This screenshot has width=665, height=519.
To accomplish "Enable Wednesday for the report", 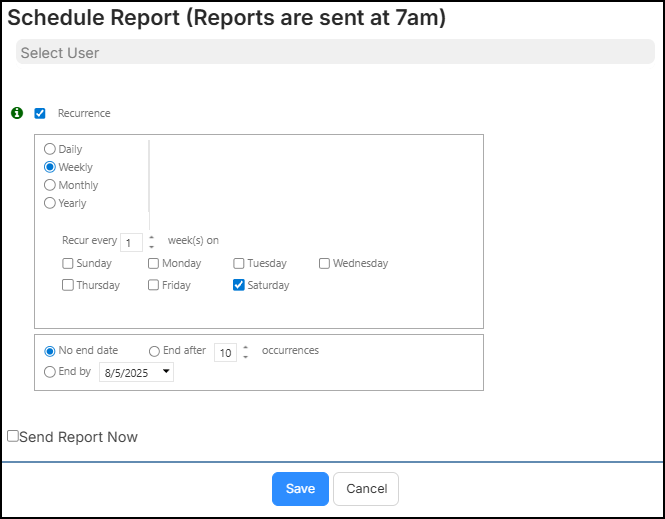I will (324, 263).
